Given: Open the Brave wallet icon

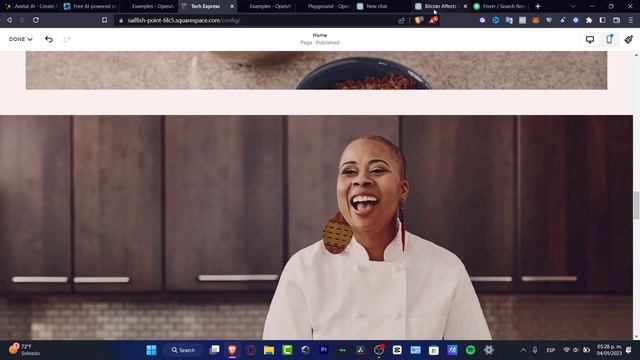Looking at the screenshot, I should coord(616,20).
